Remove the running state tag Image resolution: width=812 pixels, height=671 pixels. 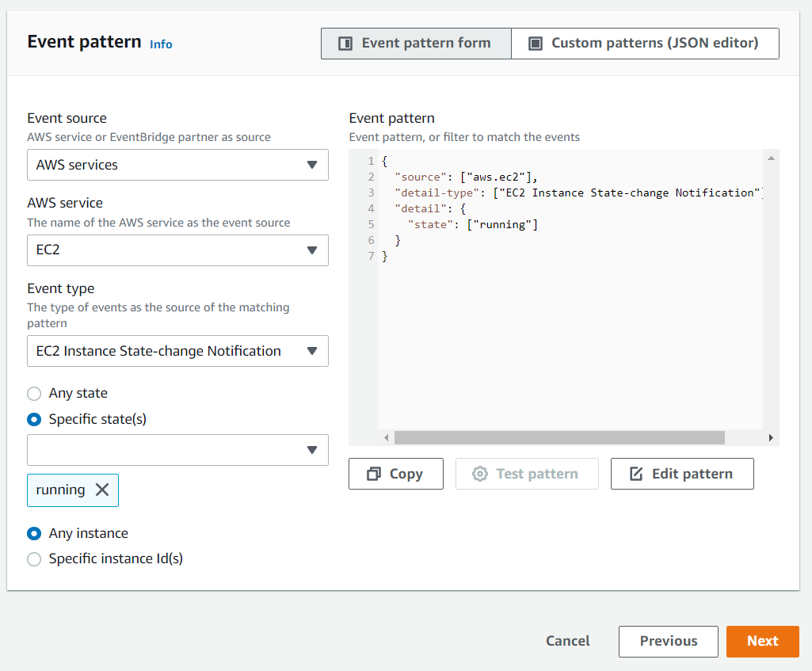pos(102,490)
